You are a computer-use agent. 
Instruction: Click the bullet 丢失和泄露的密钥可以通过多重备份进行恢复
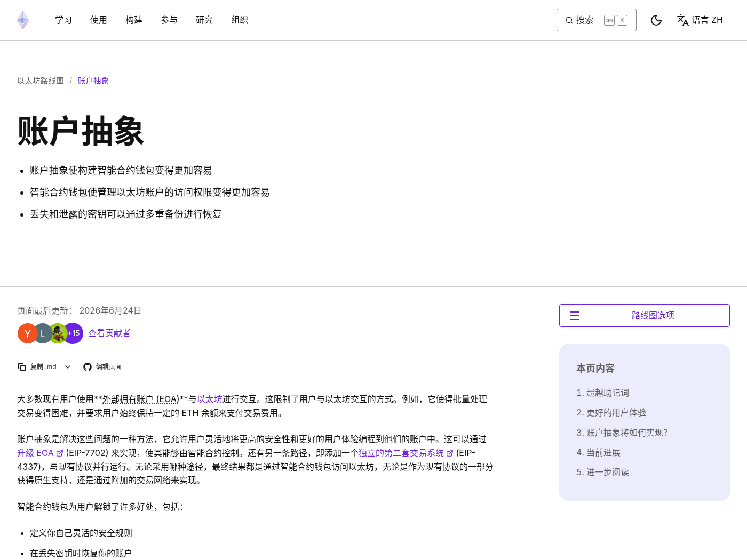tap(126, 214)
